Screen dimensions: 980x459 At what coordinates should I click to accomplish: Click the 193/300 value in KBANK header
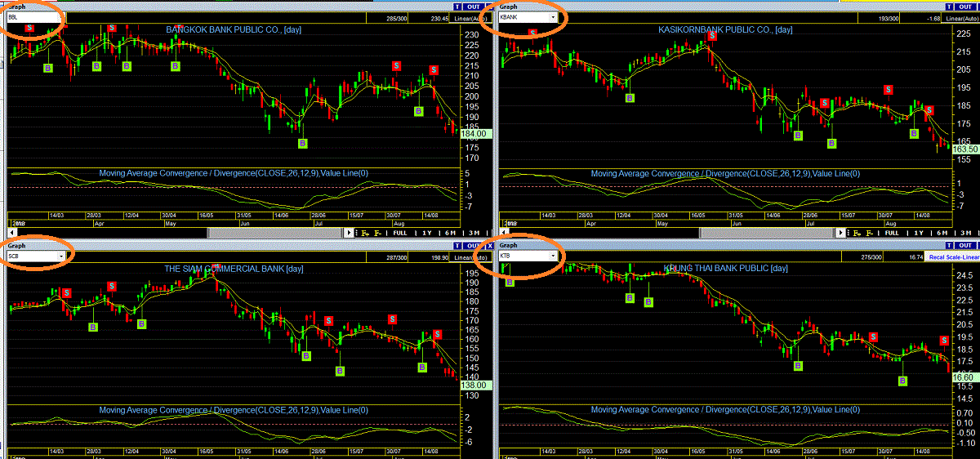click(x=889, y=17)
